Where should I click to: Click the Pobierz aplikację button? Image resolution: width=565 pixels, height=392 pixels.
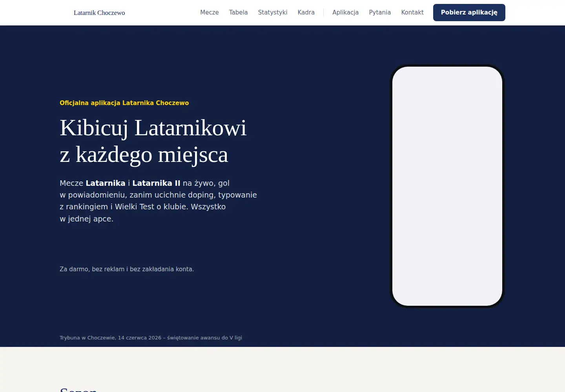[x=469, y=13]
